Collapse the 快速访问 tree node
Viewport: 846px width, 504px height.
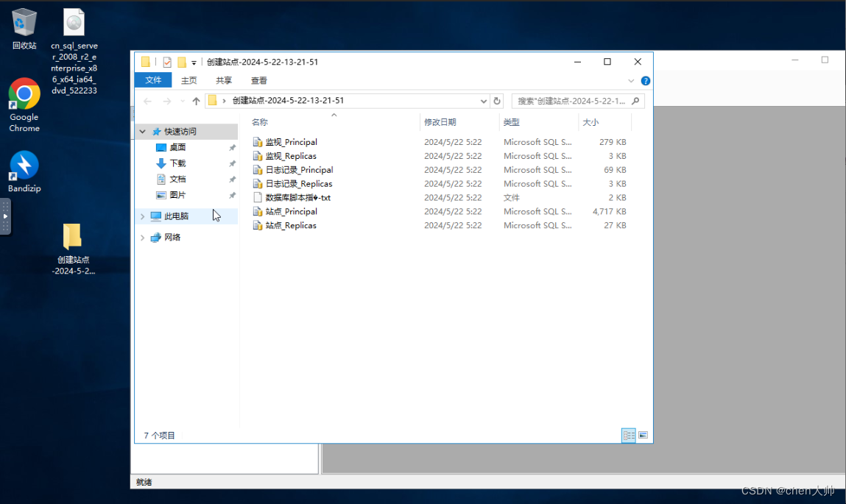[142, 132]
